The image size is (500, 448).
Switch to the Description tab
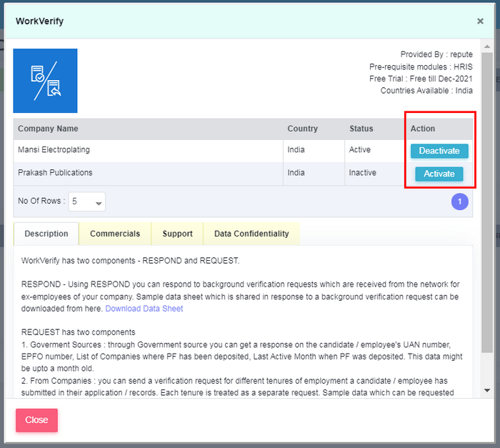pos(46,234)
